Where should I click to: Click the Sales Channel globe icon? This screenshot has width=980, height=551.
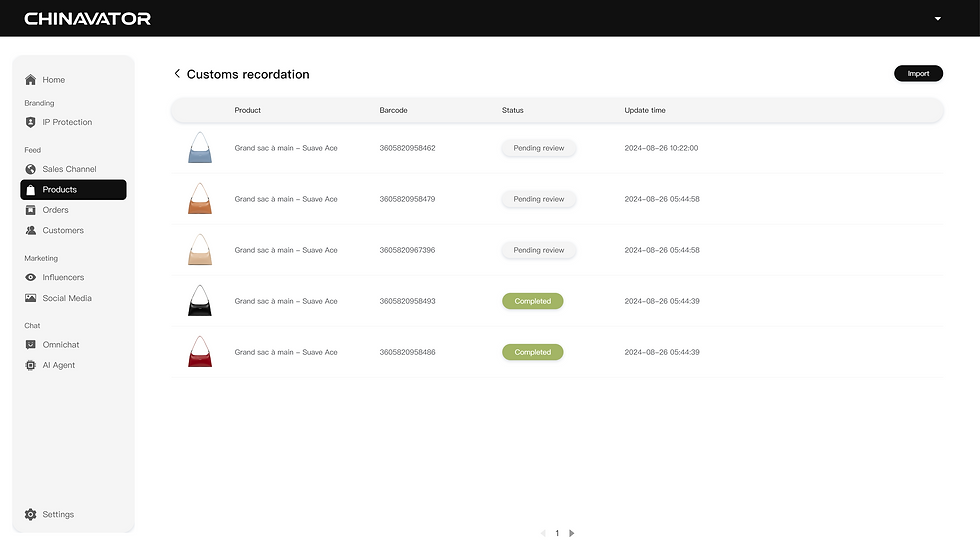(30, 169)
